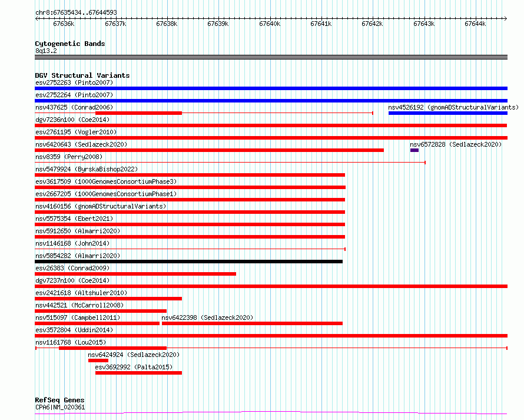Screen dimensions: 524x420
Task: Open nsv4160156 (gnomADStructuralVariants) label
Action: tap(101, 206)
